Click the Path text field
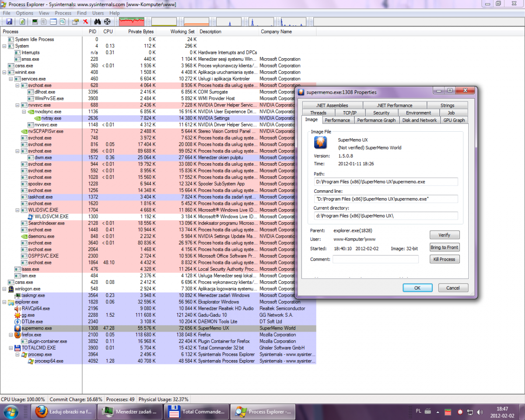This screenshot has width=525, height=420. [386, 182]
